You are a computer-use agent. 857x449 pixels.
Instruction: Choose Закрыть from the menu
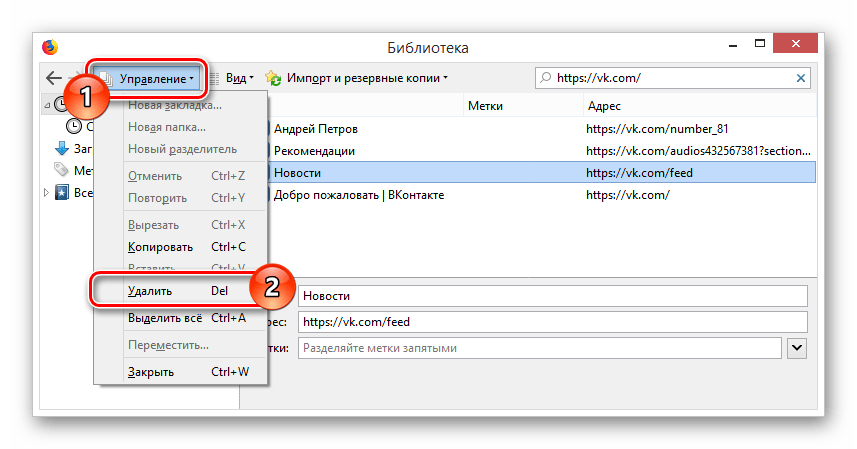pyautogui.click(x=151, y=372)
